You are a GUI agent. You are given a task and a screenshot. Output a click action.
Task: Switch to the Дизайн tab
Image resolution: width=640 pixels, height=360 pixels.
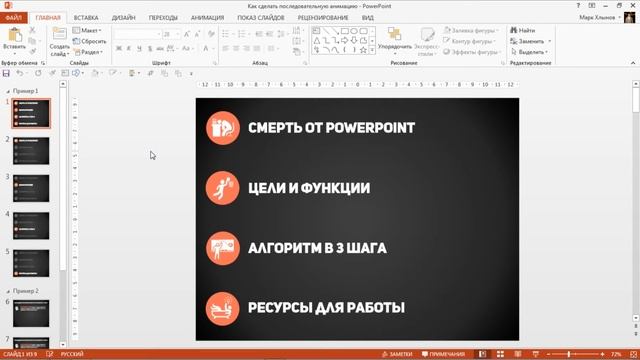(123, 18)
